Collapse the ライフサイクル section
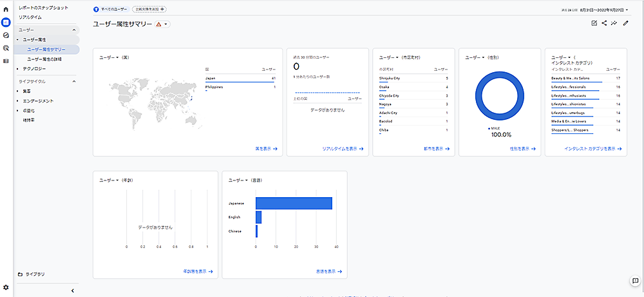The height and width of the screenshot is (297, 644). (x=73, y=81)
